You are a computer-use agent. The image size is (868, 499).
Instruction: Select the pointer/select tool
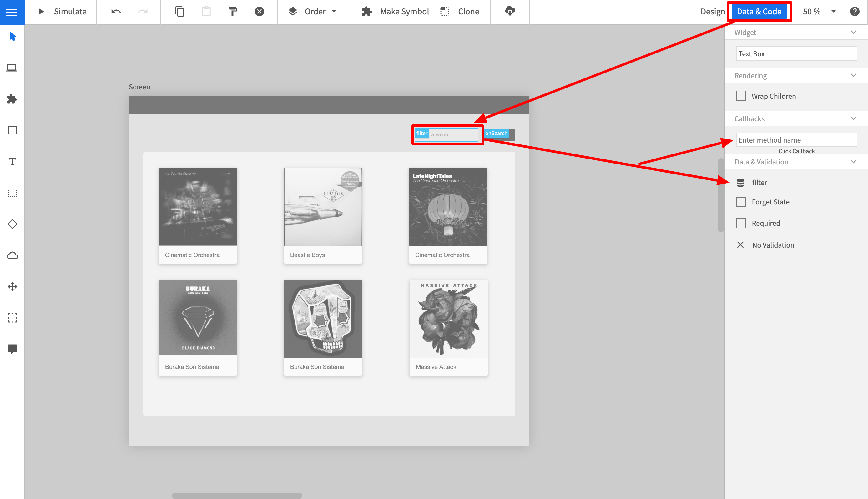click(13, 36)
